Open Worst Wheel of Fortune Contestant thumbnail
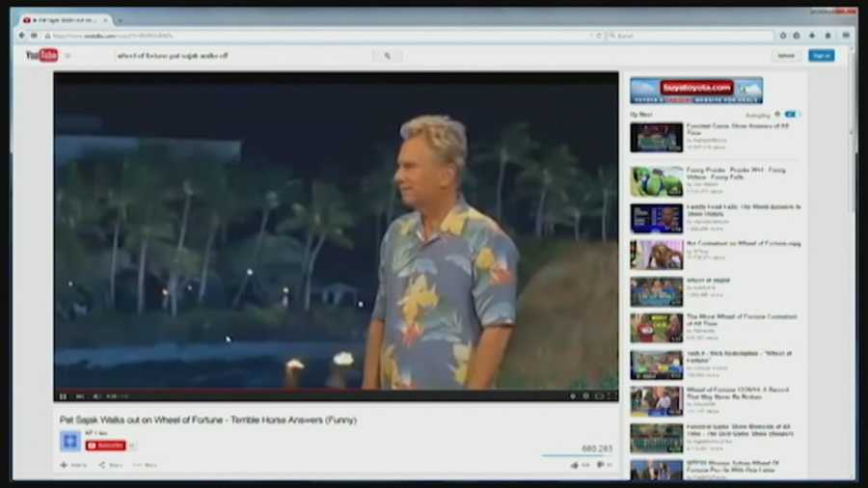 (657, 328)
